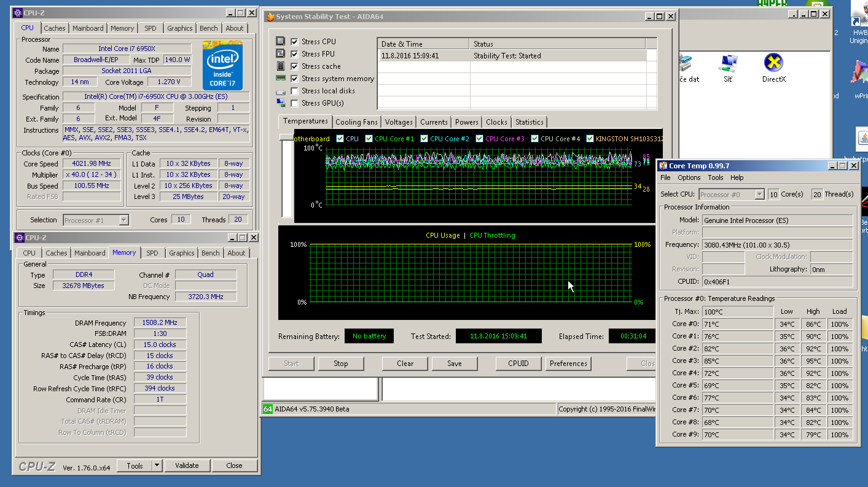This screenshot has height=487, width=868.
Task: Open Preferences in the stability test
Action: 568,364
